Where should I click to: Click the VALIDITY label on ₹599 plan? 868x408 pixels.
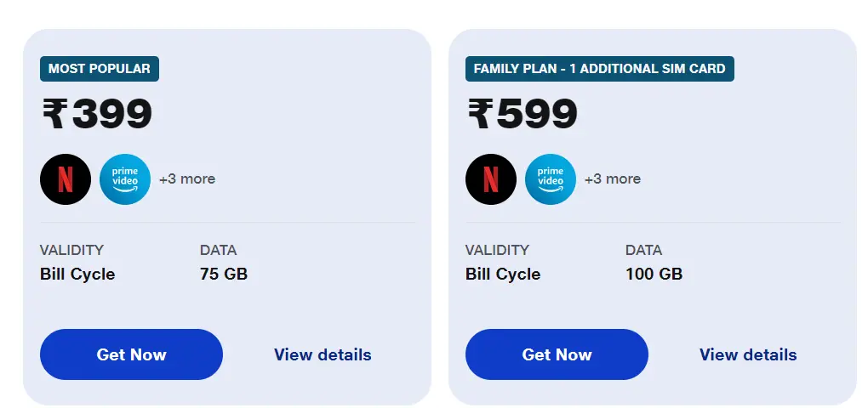click(x=497, y=250)
